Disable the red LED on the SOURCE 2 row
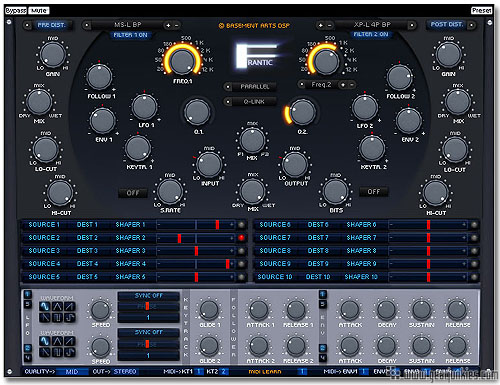500x385 pixels. pyautogui.click(x=241, y=238)
